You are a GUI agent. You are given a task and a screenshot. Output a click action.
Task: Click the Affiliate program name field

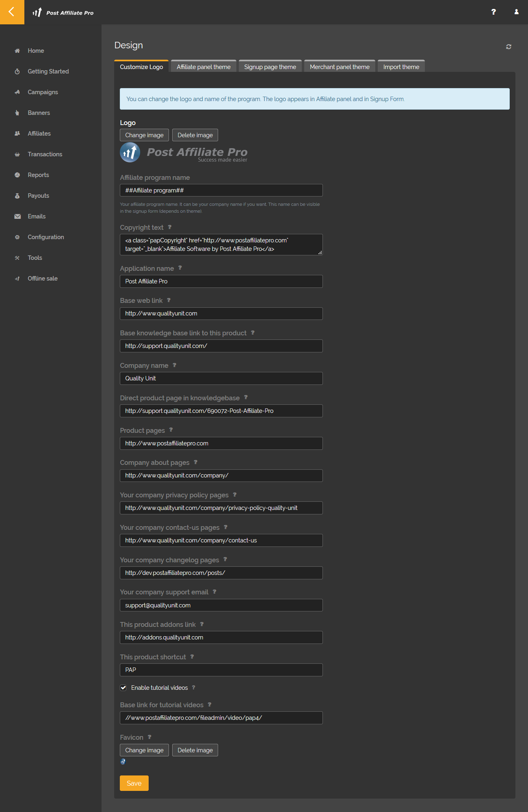[221, 190]
